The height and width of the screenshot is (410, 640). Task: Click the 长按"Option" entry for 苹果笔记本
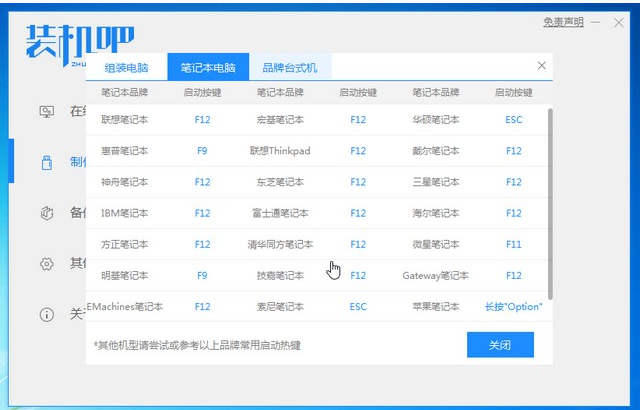pos(514,306)
